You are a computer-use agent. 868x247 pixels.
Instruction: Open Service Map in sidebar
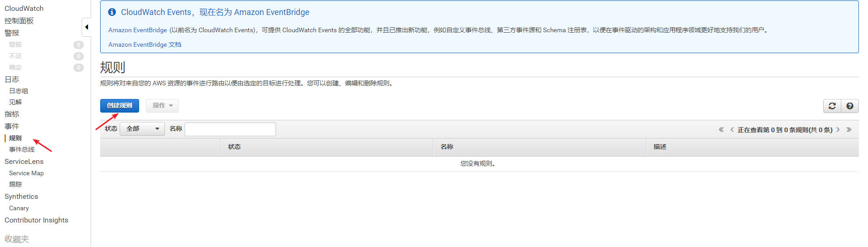pyautogui.click(x=26, y=173)
